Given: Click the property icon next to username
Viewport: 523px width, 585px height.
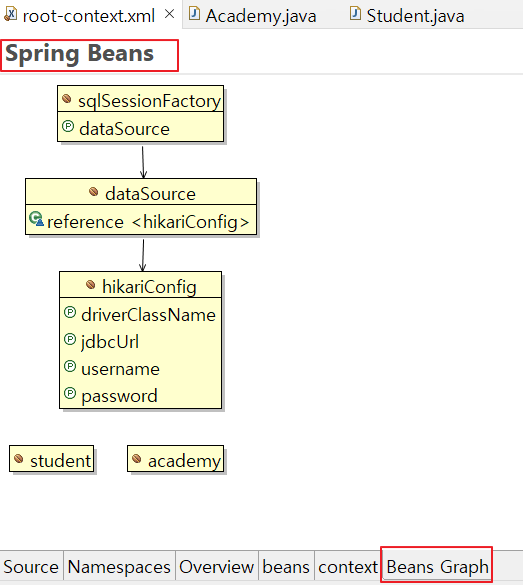Looking at the screenshot, I should point(70,366).
